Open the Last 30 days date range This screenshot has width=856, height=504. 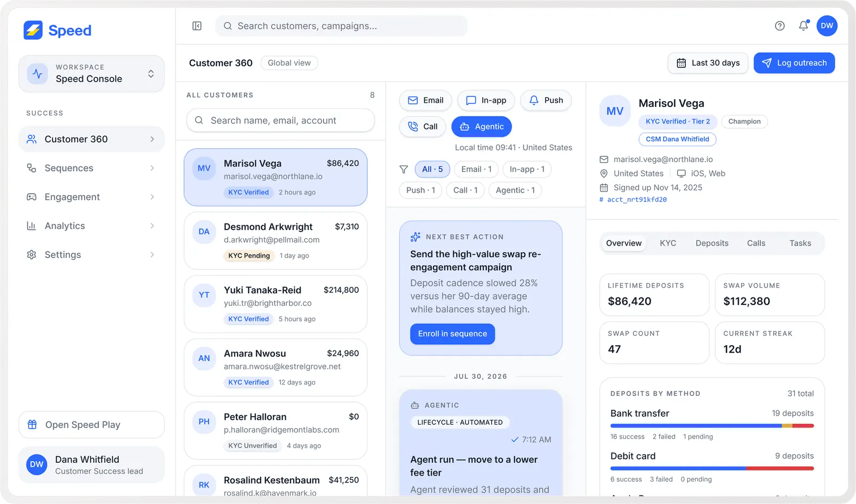(x=708, y=63)
